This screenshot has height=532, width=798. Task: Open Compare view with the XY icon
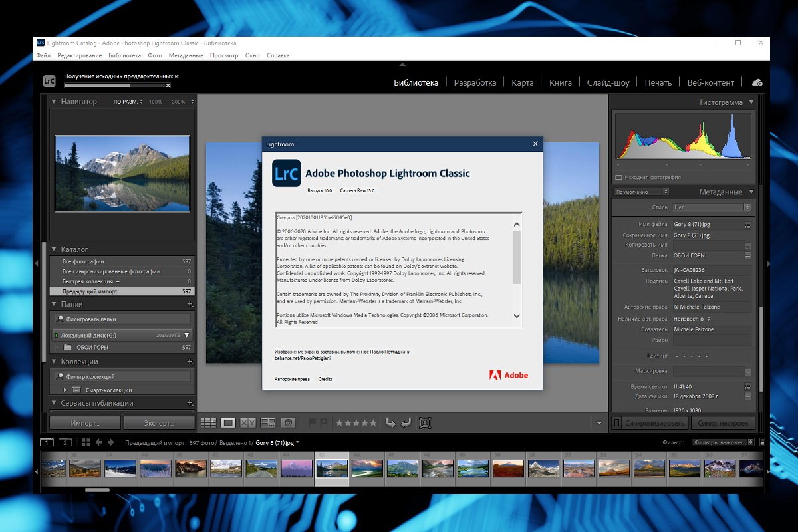(x=248, y=422)
